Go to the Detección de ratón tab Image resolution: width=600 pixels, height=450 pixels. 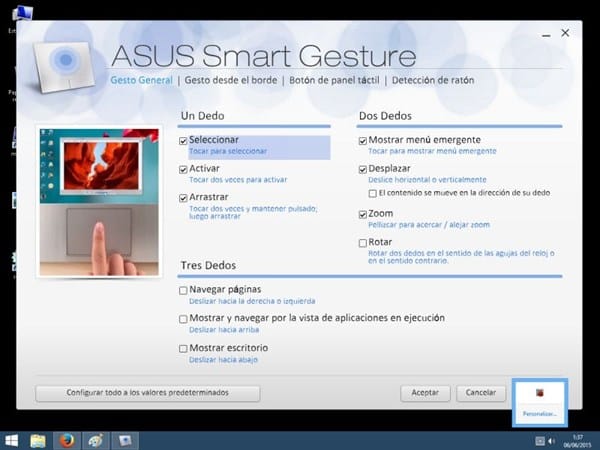[433, 80]
